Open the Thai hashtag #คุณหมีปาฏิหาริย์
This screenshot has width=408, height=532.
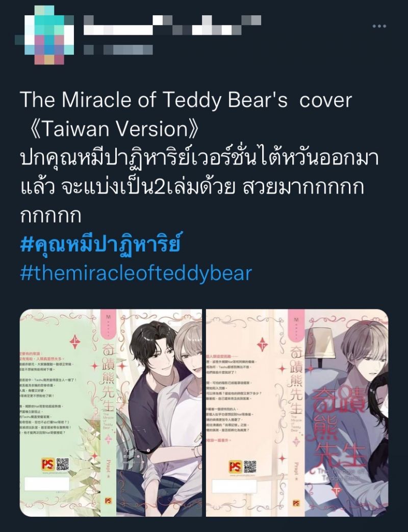click(100, 244)
